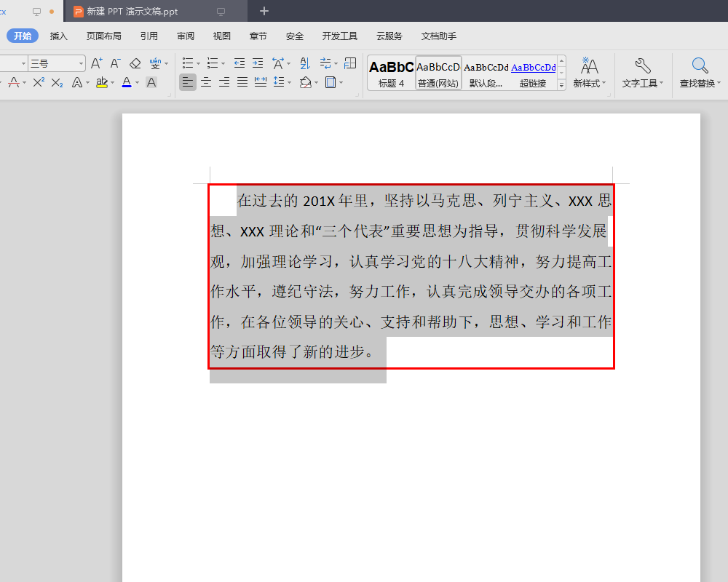This screenshot has width=728, height=582.
Task: Click the line spacing icon
Action: click(279, 83)
